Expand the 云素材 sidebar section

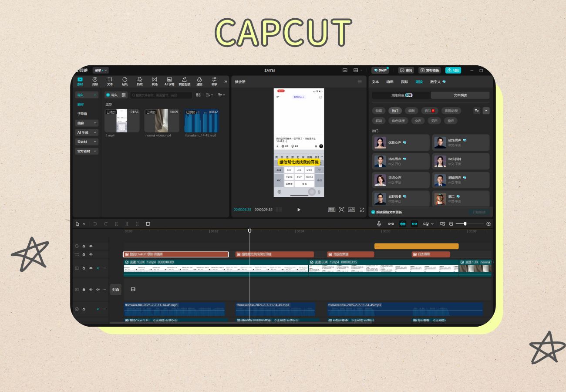coord(87,142)
